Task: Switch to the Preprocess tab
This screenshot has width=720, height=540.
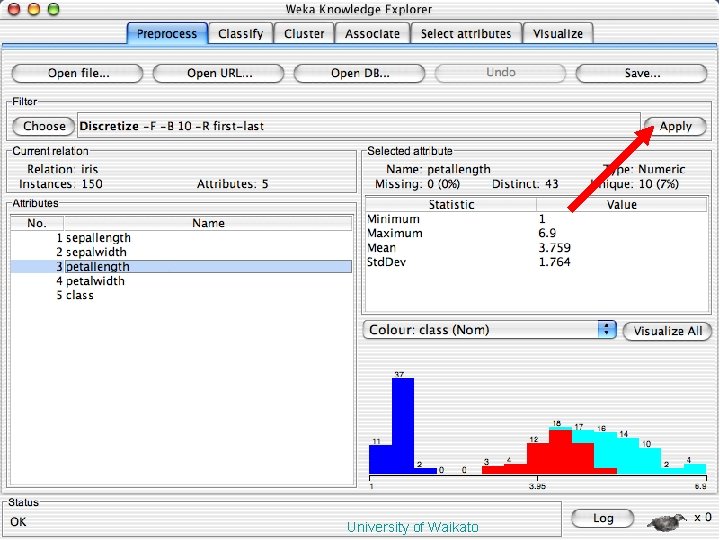Action: pos(167,34)
